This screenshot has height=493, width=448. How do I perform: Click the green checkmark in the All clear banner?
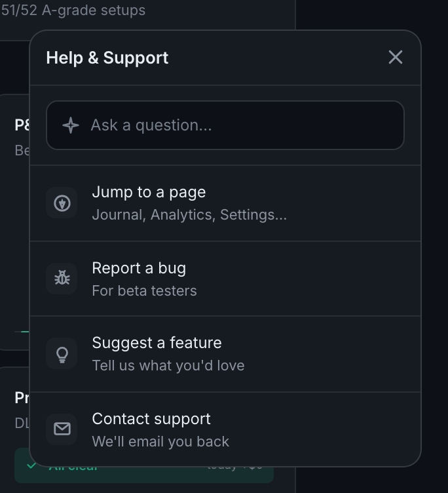point(31,465)
